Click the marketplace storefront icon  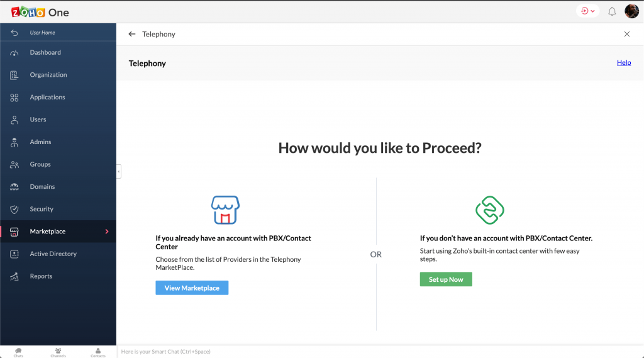point(225,210)
